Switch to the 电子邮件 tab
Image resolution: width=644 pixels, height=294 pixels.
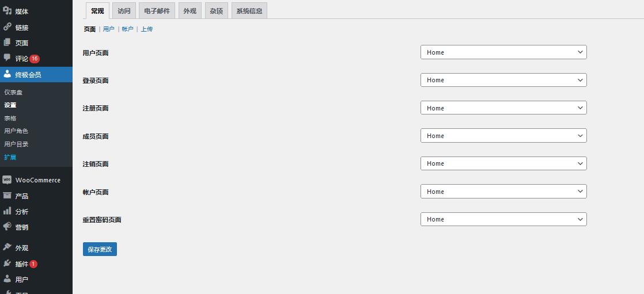(x=157, y=11)
